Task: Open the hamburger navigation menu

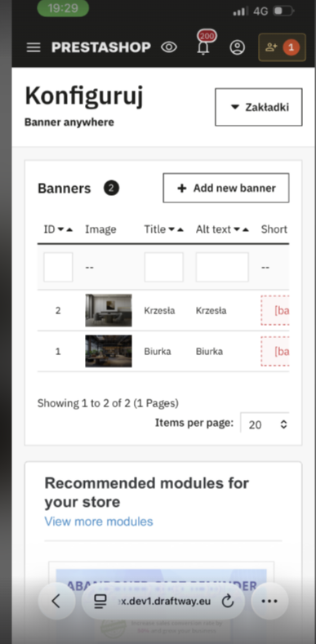Action: pos(33,47)
